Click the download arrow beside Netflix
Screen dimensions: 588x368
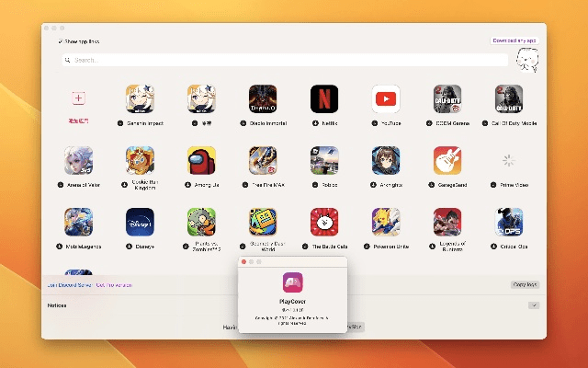pos(306,122)
